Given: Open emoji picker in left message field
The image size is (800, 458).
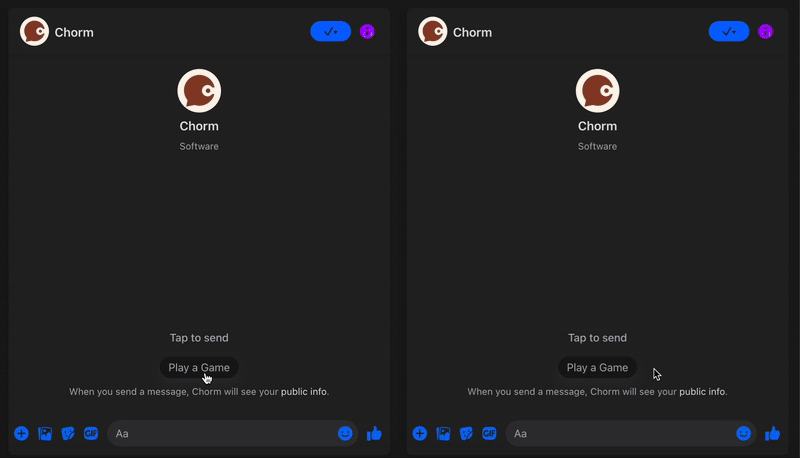Looking at the screenshot, I should click(x=345, y=434).
